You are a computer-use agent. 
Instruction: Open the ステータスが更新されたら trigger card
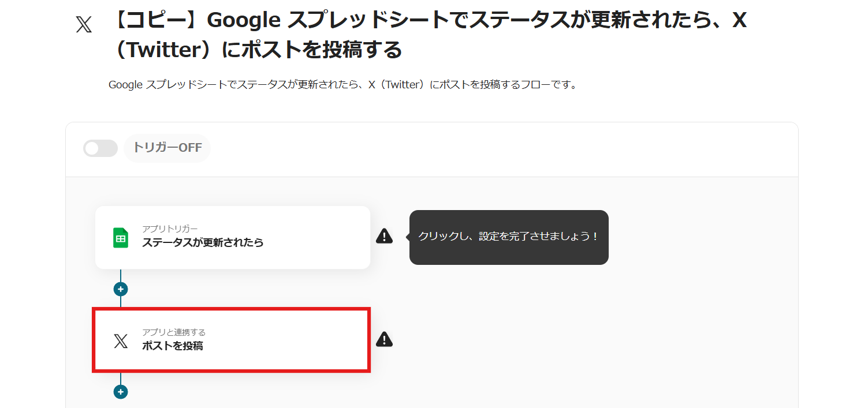point(232,237)
